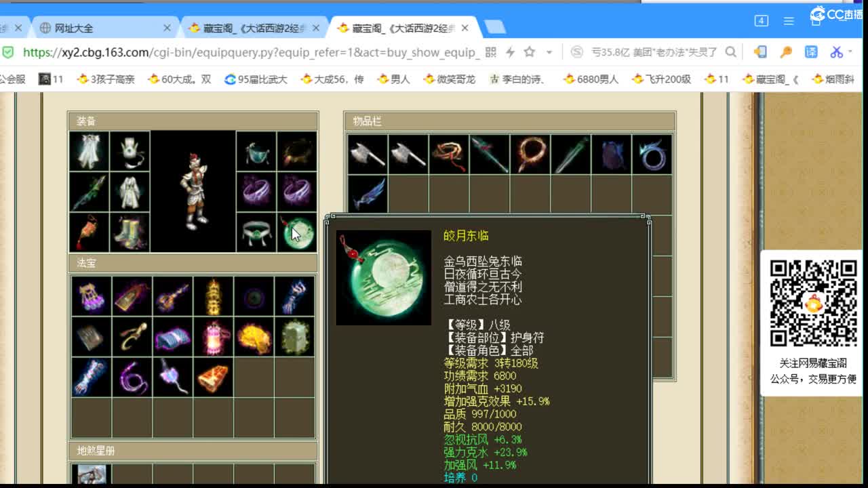Select the pink lantern magic treasure
868x488 pixels.
214,337
